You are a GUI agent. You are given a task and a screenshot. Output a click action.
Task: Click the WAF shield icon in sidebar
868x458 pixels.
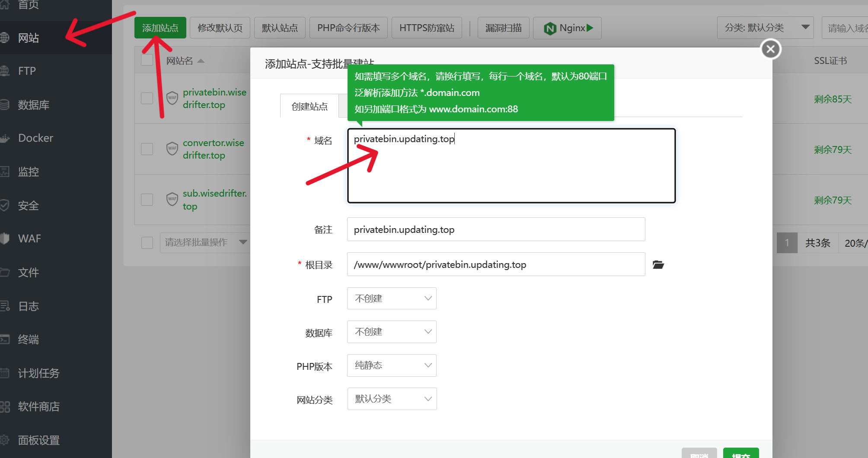[5, 239]
